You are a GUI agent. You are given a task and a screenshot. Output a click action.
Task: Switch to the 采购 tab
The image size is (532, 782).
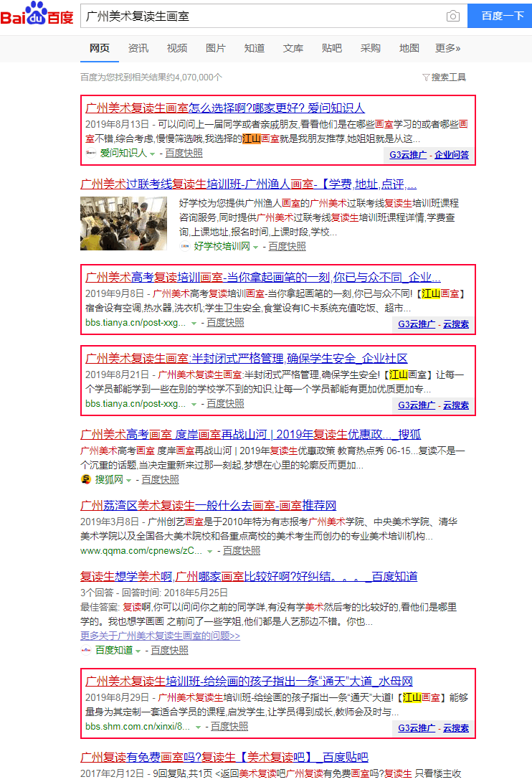[x=371, y=48]
